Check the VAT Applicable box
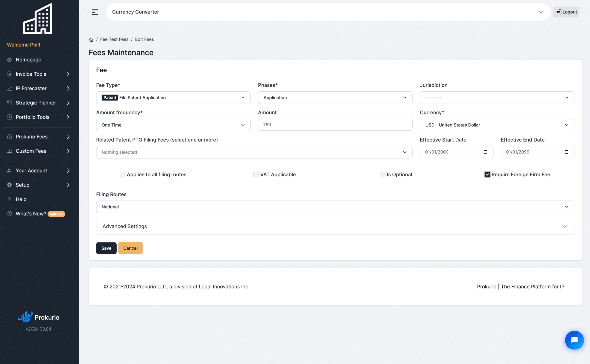Screen dimensions: 590x364 coord(256,175)
